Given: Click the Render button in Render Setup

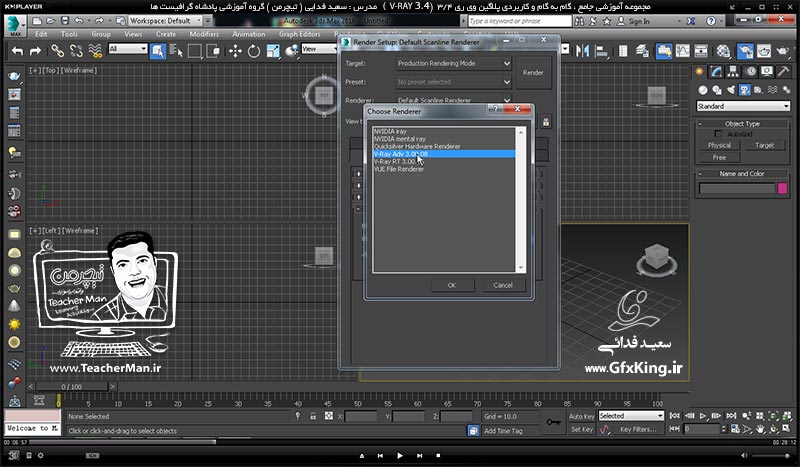Looking at the screenshot, I should pyautogui.click(x=533, y=72).
